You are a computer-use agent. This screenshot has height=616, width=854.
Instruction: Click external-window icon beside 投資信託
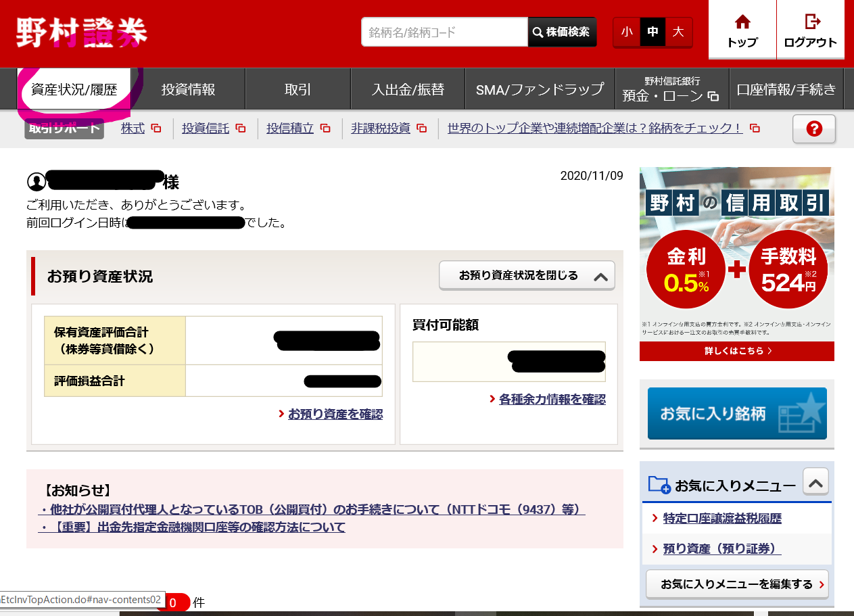[241, 128]
